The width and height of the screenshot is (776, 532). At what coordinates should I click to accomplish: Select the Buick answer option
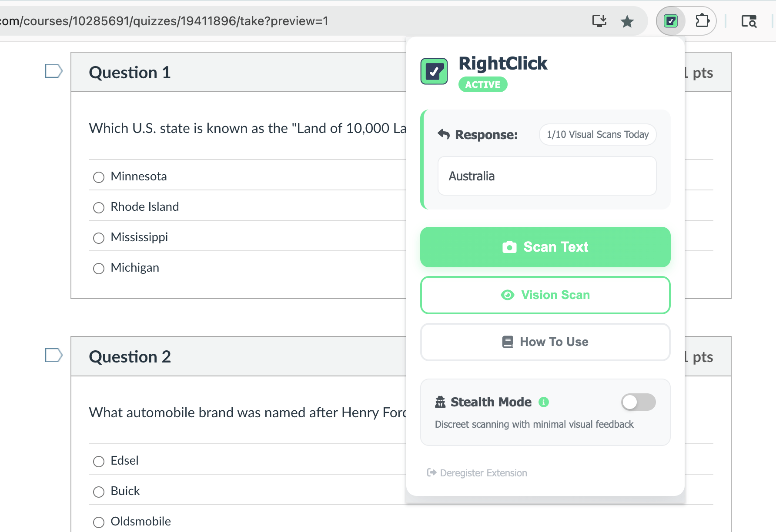pos(98,492)
